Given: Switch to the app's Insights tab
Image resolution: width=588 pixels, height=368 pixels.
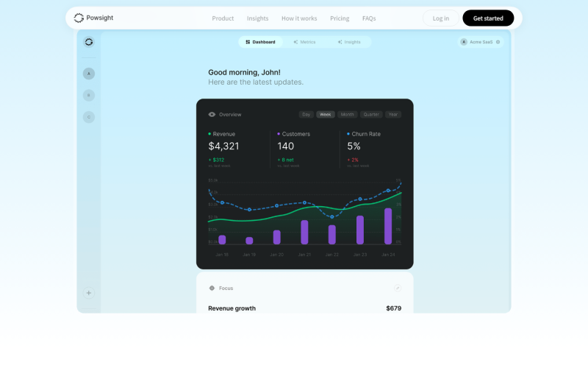Looking at the screenshot, I should coord(349,42).
